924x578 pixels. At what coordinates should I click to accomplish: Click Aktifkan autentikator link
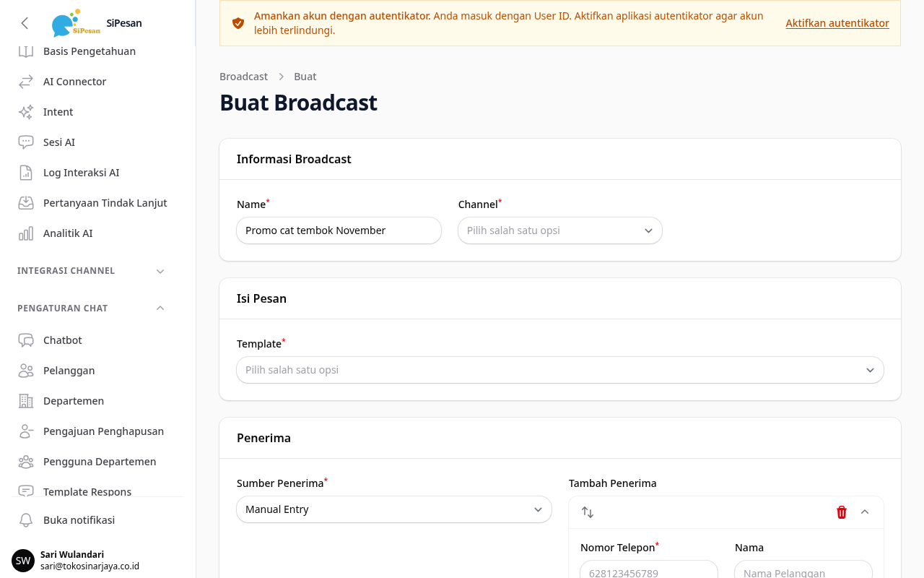tap(837, 23)
